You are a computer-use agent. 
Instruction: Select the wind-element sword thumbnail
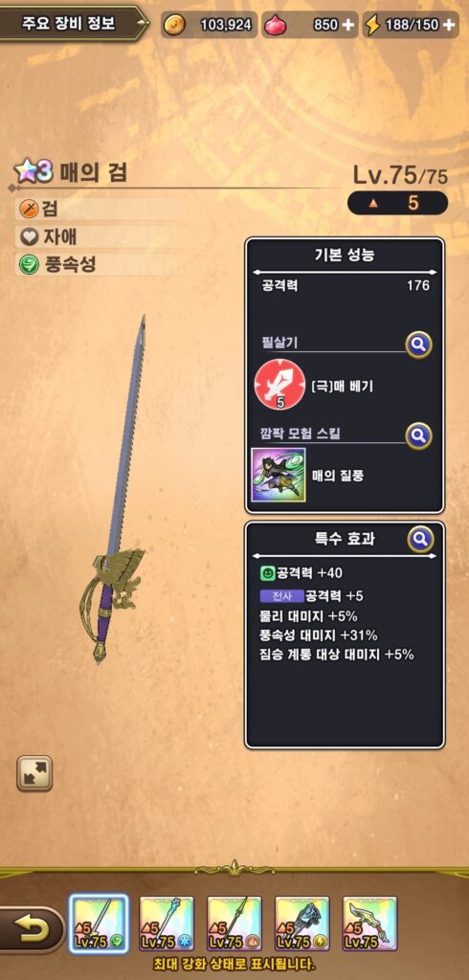pos(99,924)
